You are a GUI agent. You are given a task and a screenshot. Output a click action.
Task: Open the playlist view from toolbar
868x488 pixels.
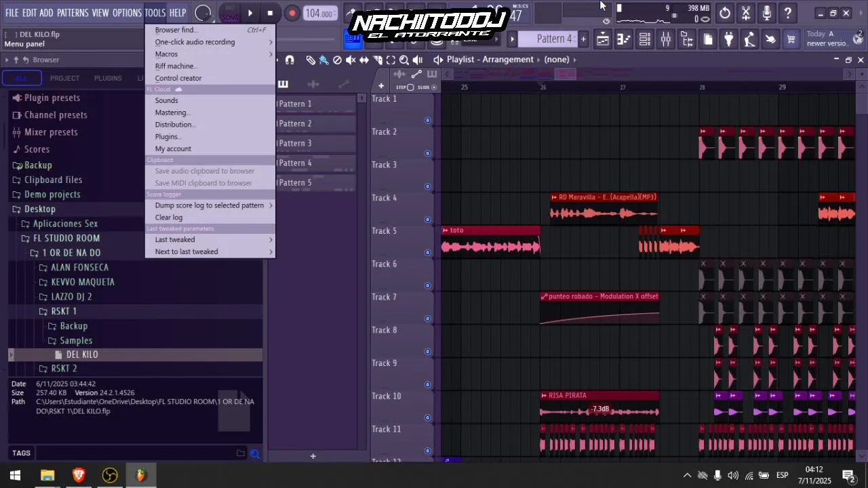point(603,40)
